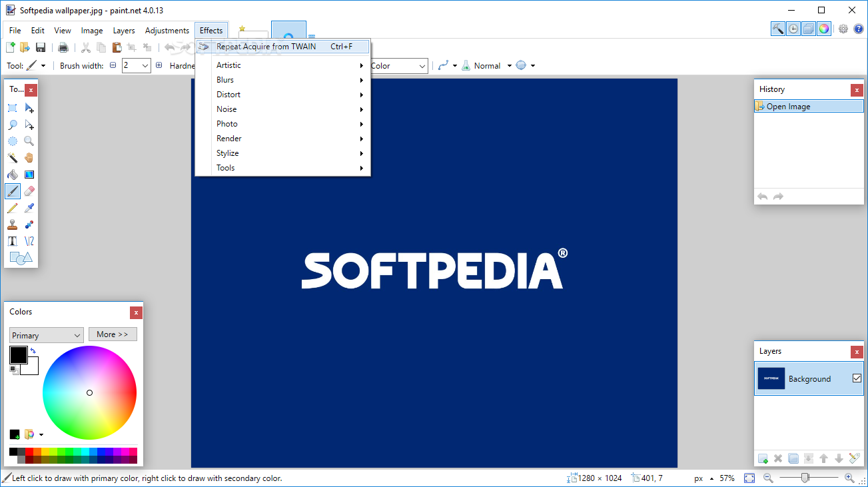Click the primary color black swatch
This screenshot has height=487, width=868.
18,354
